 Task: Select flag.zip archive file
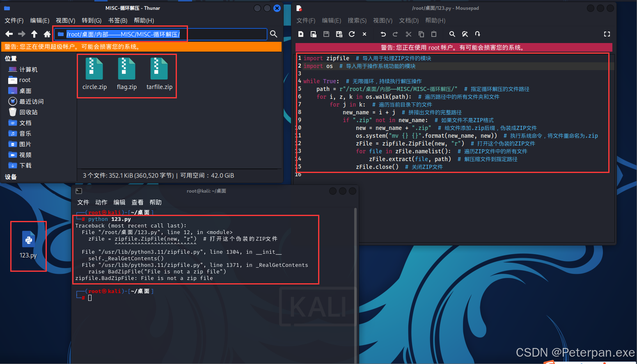click(127, 74)
